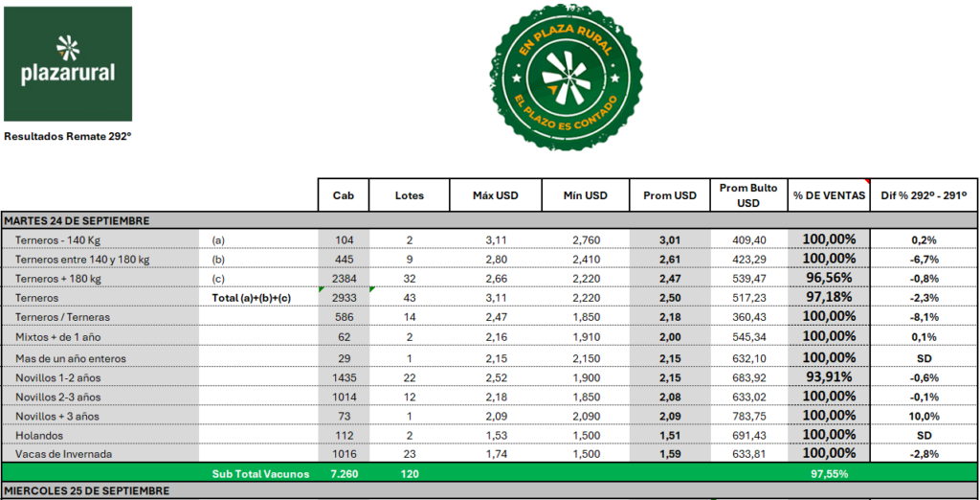Select the 'Dif % 292º - 291º' header
980x500 pixels.
coord(924,195)
